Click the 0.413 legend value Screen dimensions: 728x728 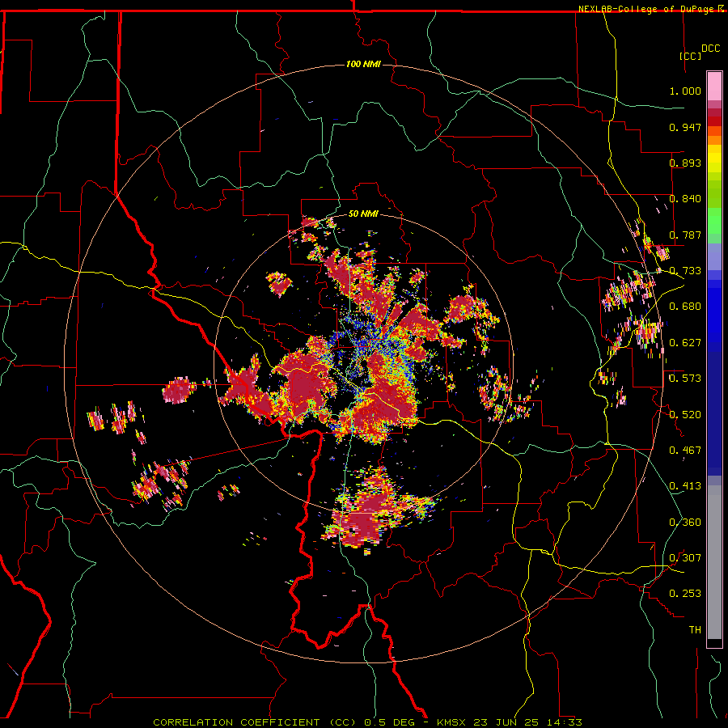[685, 486]
